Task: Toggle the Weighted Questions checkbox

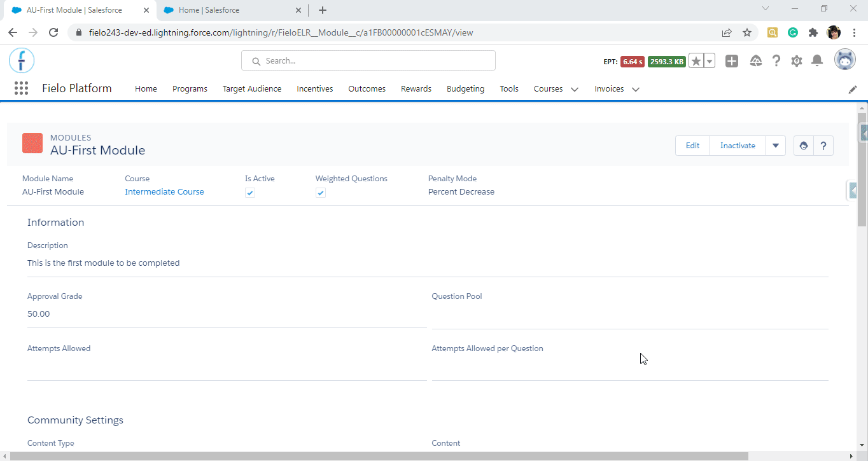Action: tap(321, 193)
